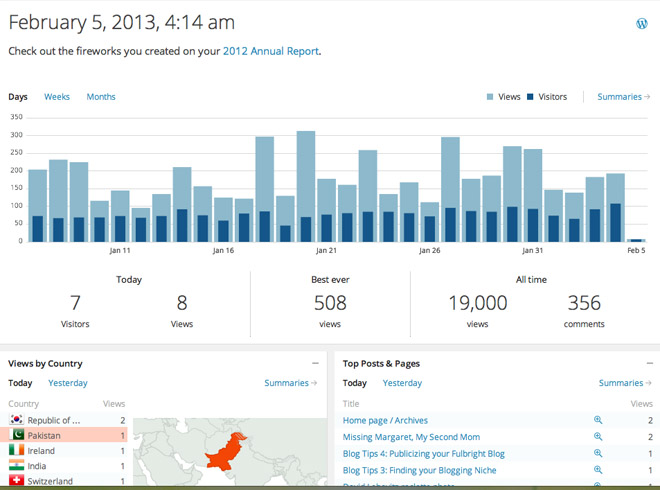
Task: Click the Pakistan flag icon
Action: 16,436
